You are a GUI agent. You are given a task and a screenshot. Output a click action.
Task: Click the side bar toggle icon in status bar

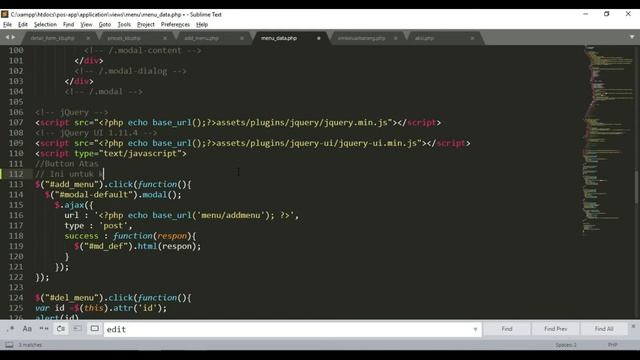pos(9,345)
